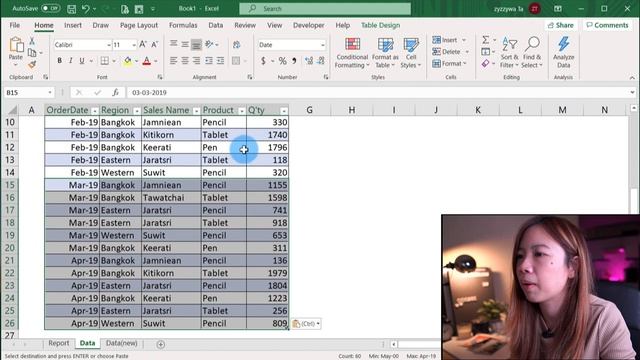Open Sort & Filter menu
The image size is (640, 360).
pyautogui.click(x=509, y=53)
